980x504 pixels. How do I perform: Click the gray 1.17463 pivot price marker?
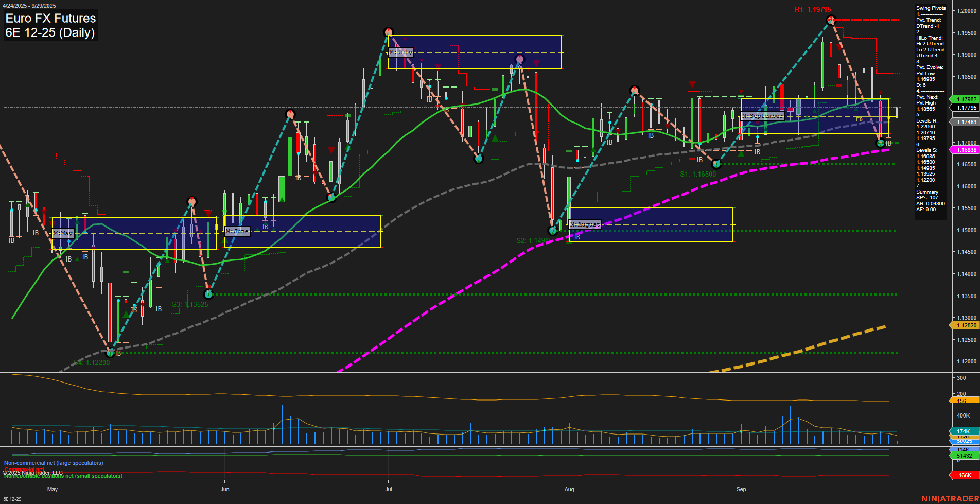[965, 121]
